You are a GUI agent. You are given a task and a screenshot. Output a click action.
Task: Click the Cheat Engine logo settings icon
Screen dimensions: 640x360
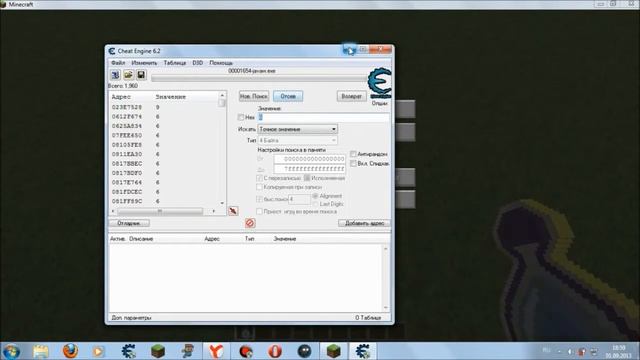tap(380, 84)
